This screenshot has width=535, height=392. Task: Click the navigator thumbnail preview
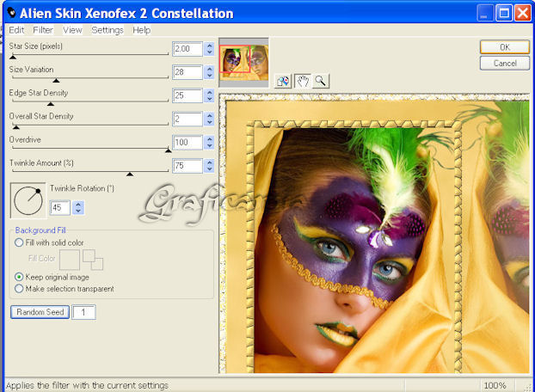243,63
